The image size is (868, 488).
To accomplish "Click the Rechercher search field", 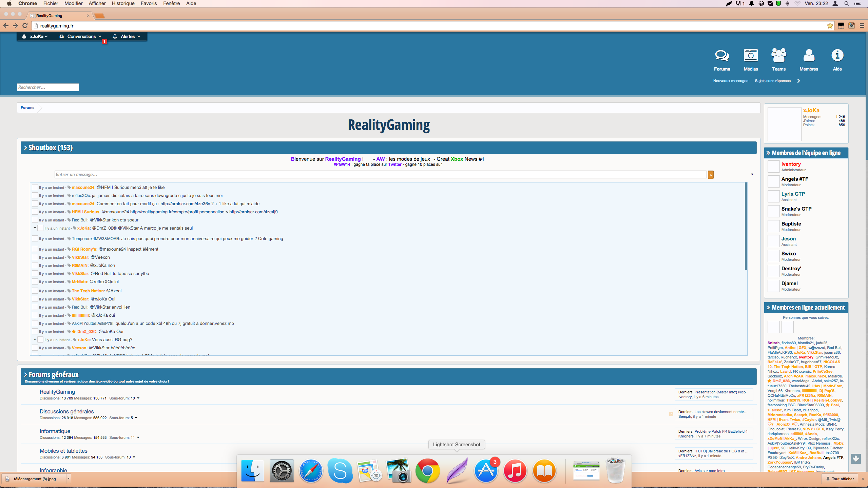I will [x=48, y=87].
